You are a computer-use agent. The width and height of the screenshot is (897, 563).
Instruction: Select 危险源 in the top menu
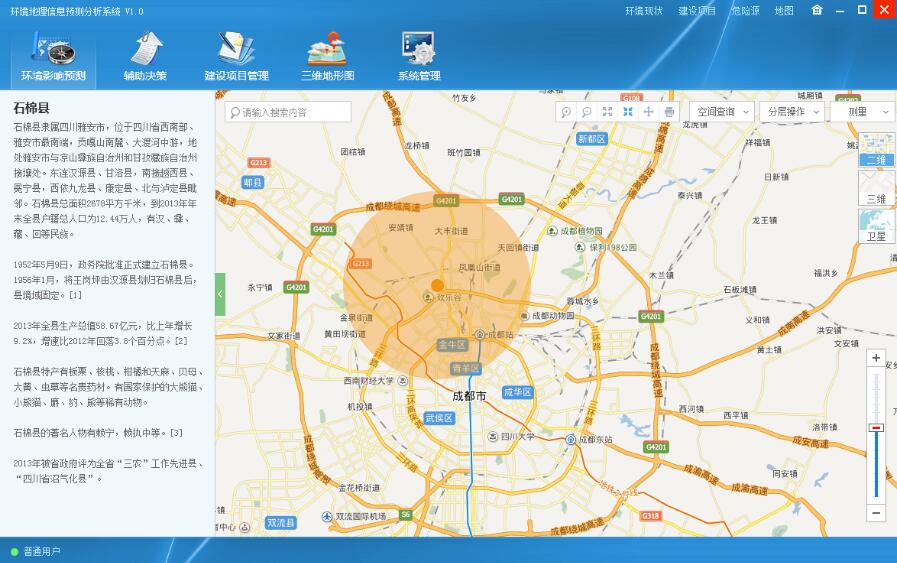coord(745,11)
